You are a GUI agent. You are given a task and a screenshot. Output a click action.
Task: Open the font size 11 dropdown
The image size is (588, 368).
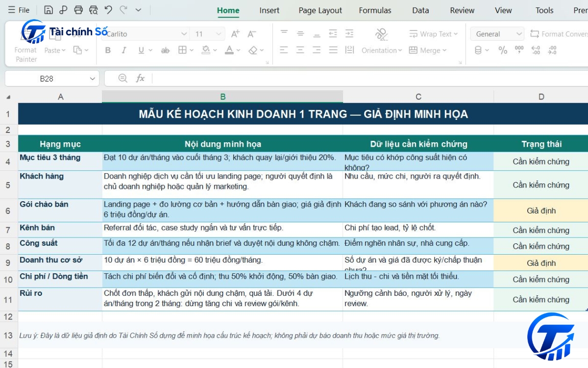pos(220,34)
